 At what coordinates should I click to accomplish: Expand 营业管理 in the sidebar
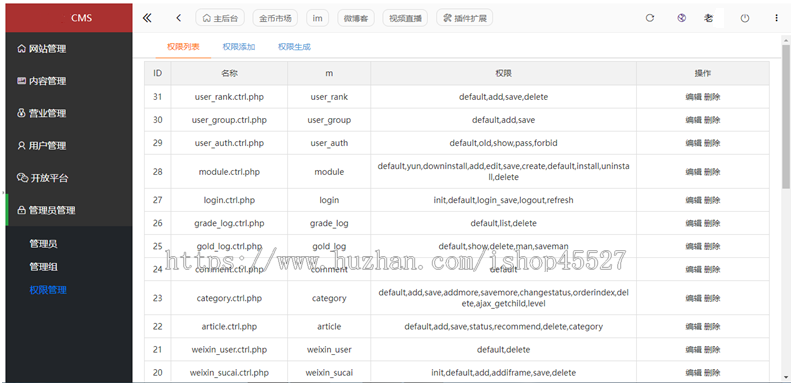pos(69,113)
